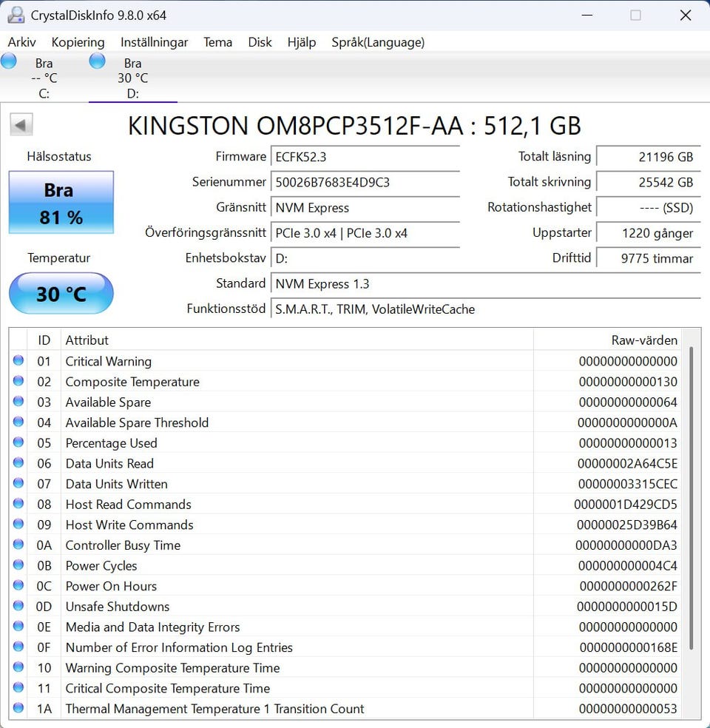Click the Bra 81 % health status button
The width and height of the screenshot is (710, 728).
click(61, 203)
